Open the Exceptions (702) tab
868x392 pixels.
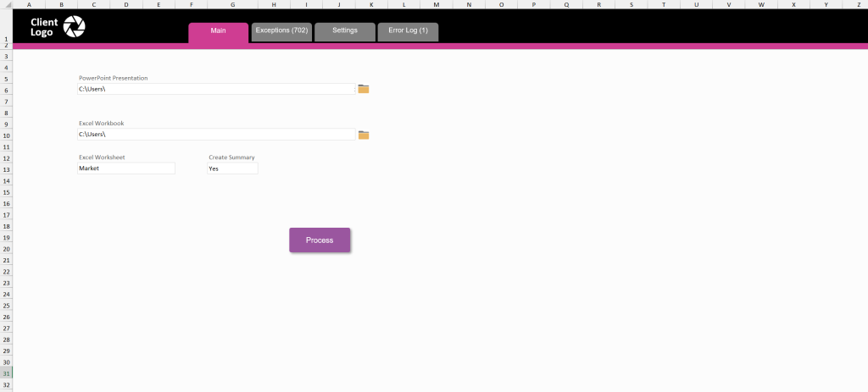pyautogui.click(x=281, y=32)
